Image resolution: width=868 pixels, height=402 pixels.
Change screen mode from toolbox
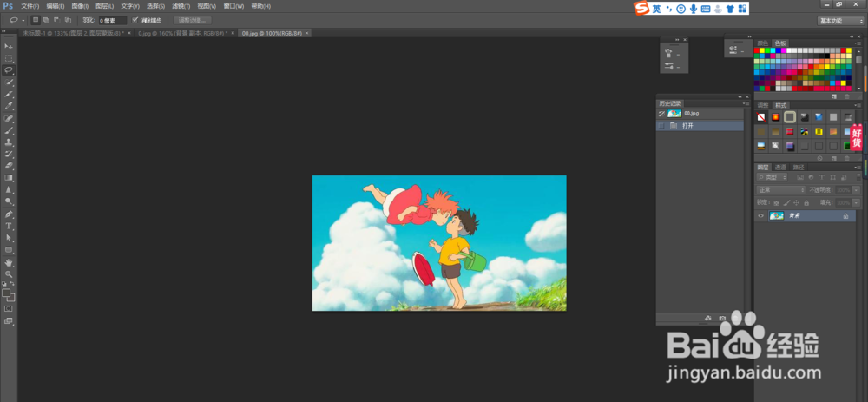point(9,320)
